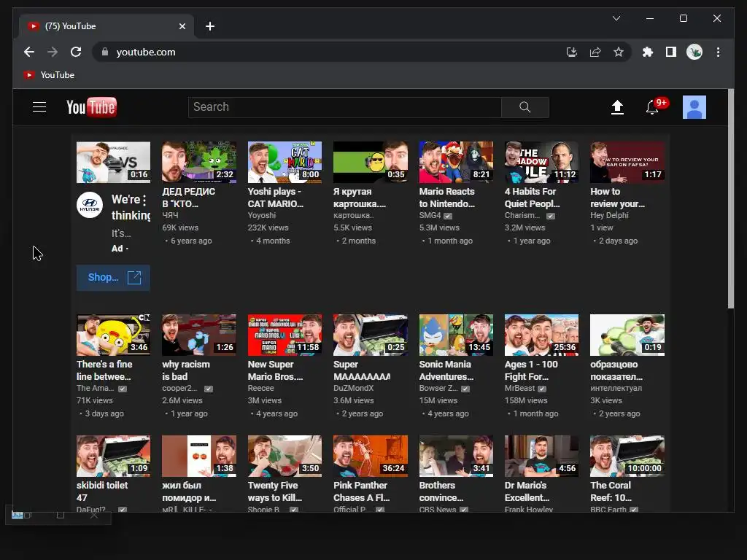Click '158M views' text
Image resolution: width=747 pixels, height=560 pixels.
coord(526,400)
